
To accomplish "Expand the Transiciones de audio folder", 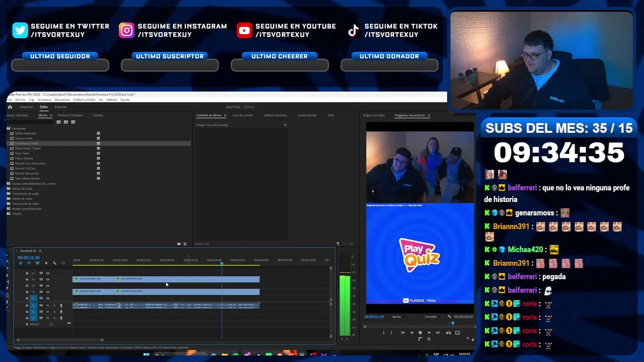I will click(8, 194).
